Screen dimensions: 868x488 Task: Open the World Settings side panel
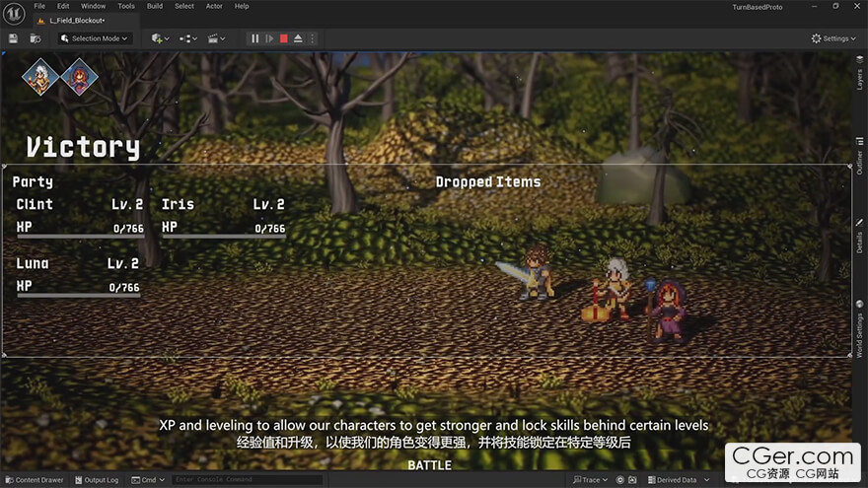(x=859, y=330)
